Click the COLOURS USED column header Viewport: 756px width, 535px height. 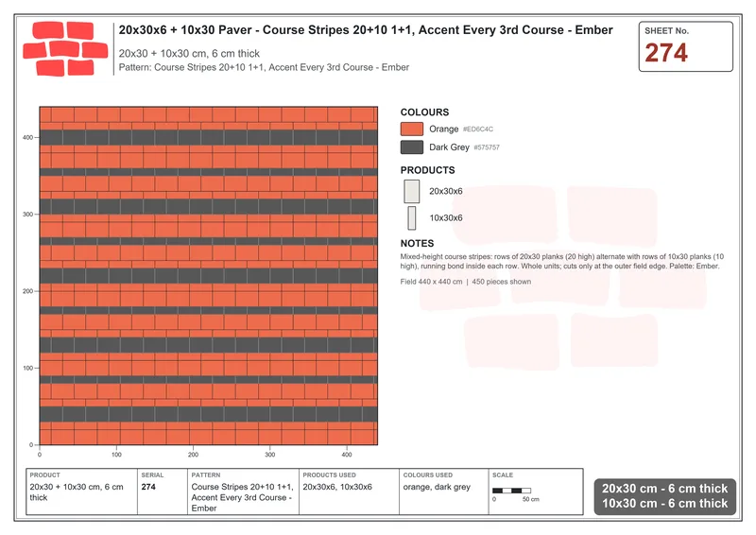pyautogui.click(x=428, y=475)
